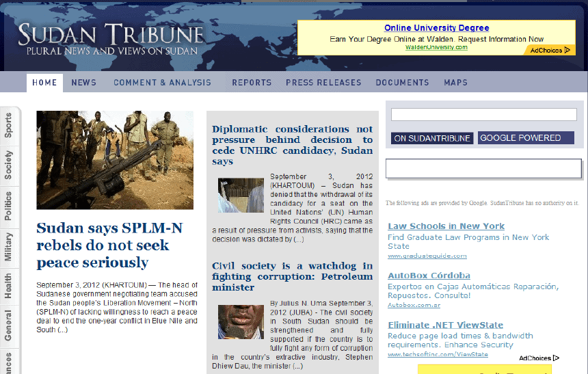The height and width of the screenshot is (374, 588).
Task: Click (...) after SPLM-N article summary
Action: (62, 330)
